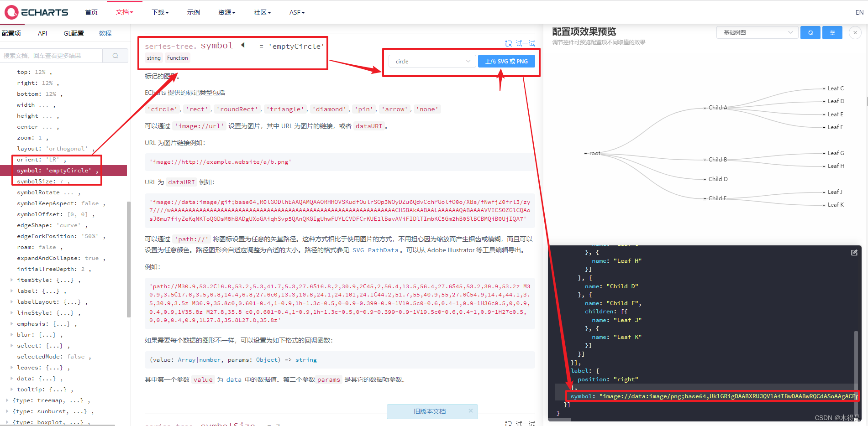Open the 下载 menu
The width and height of the screenshot is (868, 426).
pyautogui.click(x=160, y=12)
